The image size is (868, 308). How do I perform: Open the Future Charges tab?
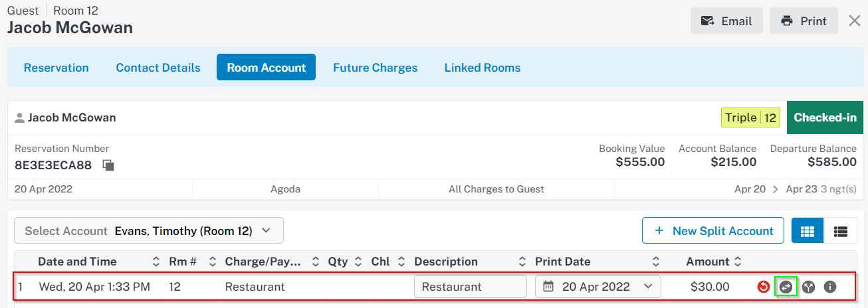tap(375, 68)
